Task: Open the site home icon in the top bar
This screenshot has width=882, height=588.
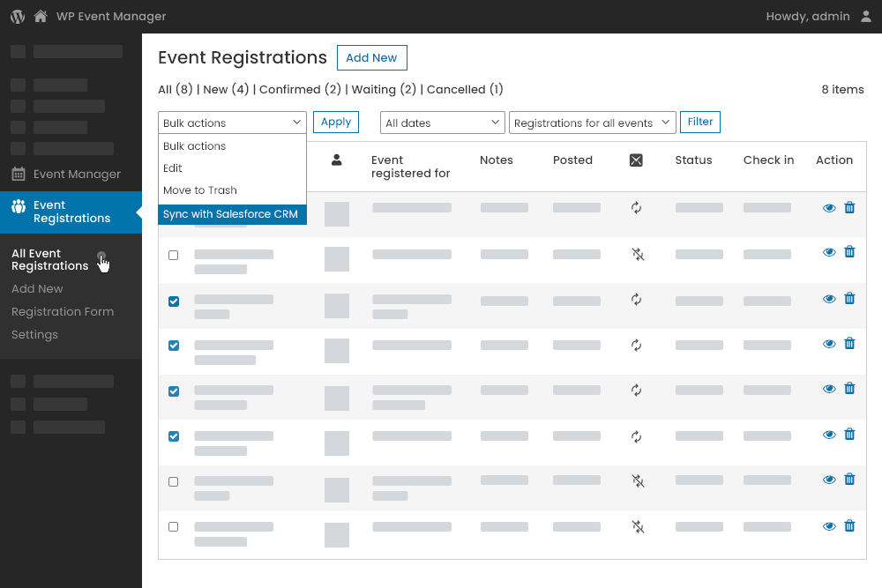Action: coord(39,15)
